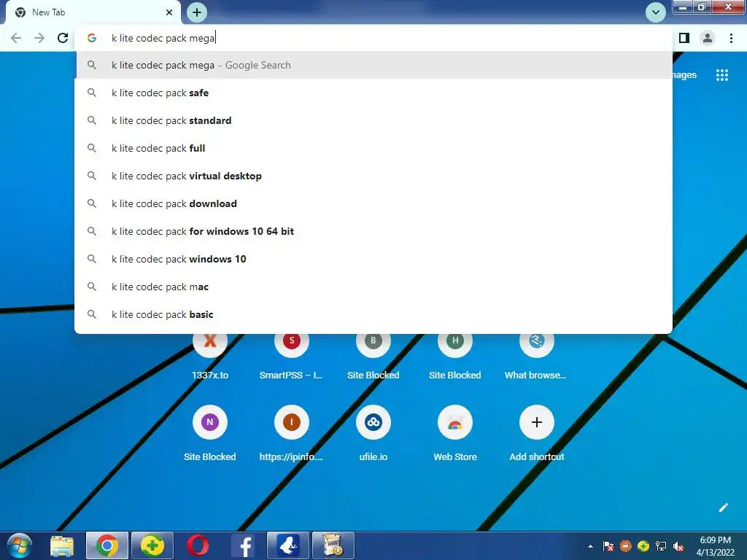Close the New Tab tab
747x560 pixels.
coord(169,12)
